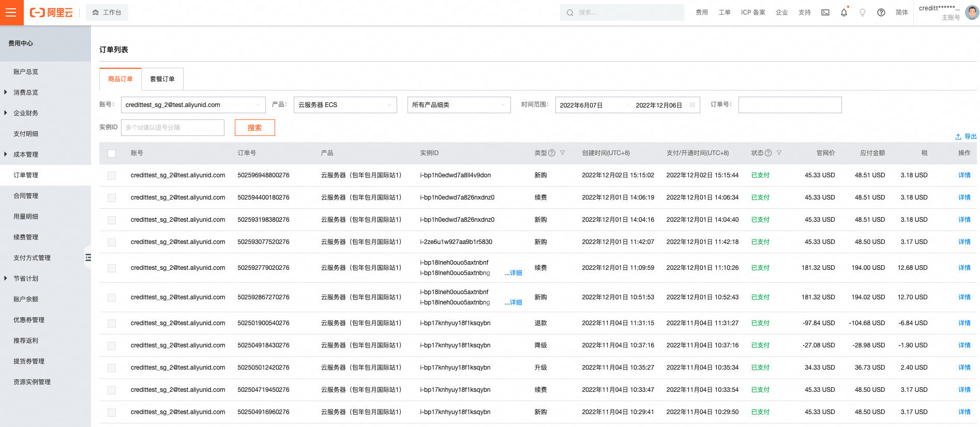The width and height of the screenshot is (980, 427).
Task: Click the lightbulb tips icon
Action: pyautogui.click(x=863, y=12)
